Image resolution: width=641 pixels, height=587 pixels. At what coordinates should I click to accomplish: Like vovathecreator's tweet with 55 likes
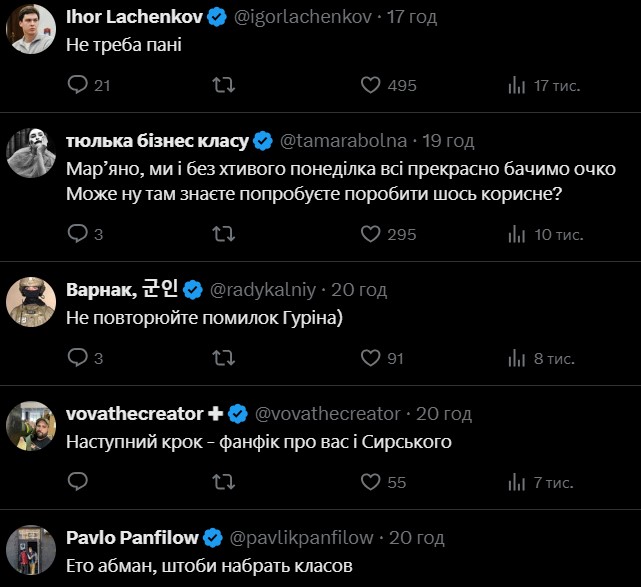pos(371,481)
